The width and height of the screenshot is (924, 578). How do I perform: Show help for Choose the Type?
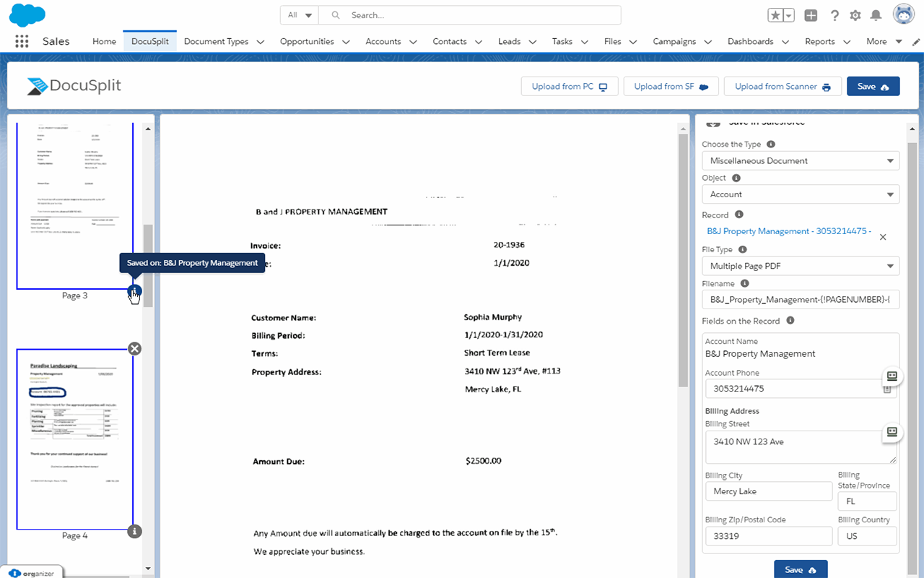point(771,144)
